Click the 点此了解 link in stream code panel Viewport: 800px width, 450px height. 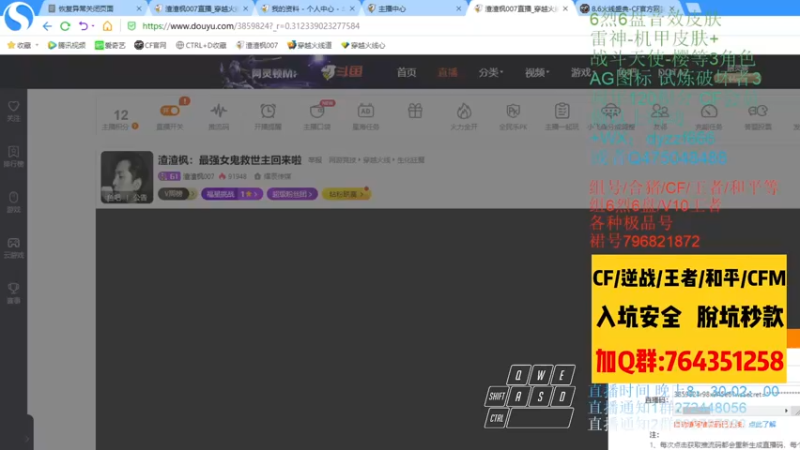pos(762,424)
